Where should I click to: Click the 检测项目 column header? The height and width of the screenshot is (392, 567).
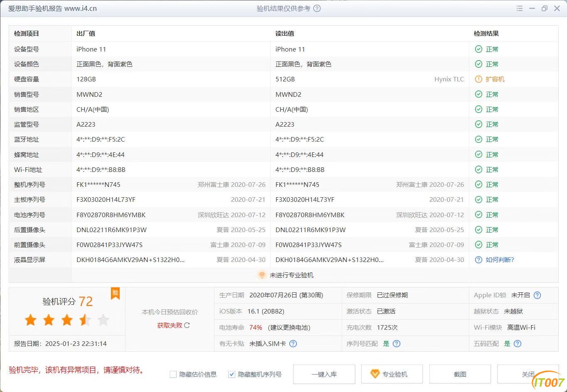coord(27,34)
